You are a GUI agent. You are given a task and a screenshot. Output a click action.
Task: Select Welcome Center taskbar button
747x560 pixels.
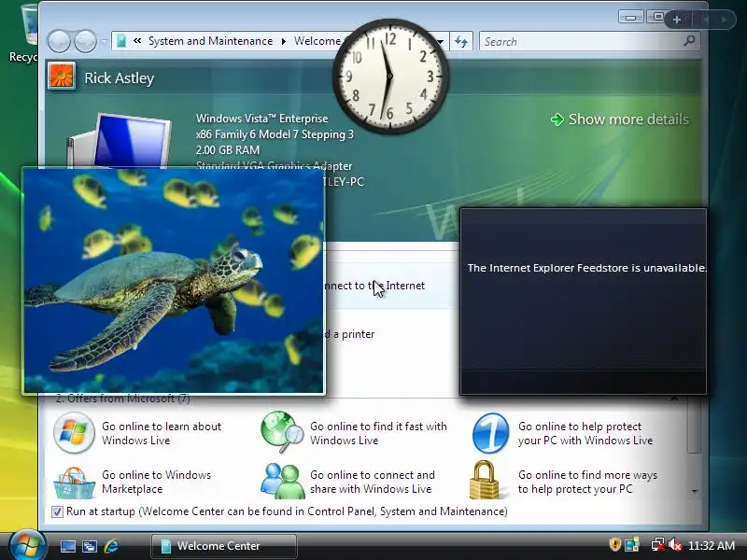[x=224, y=546]
